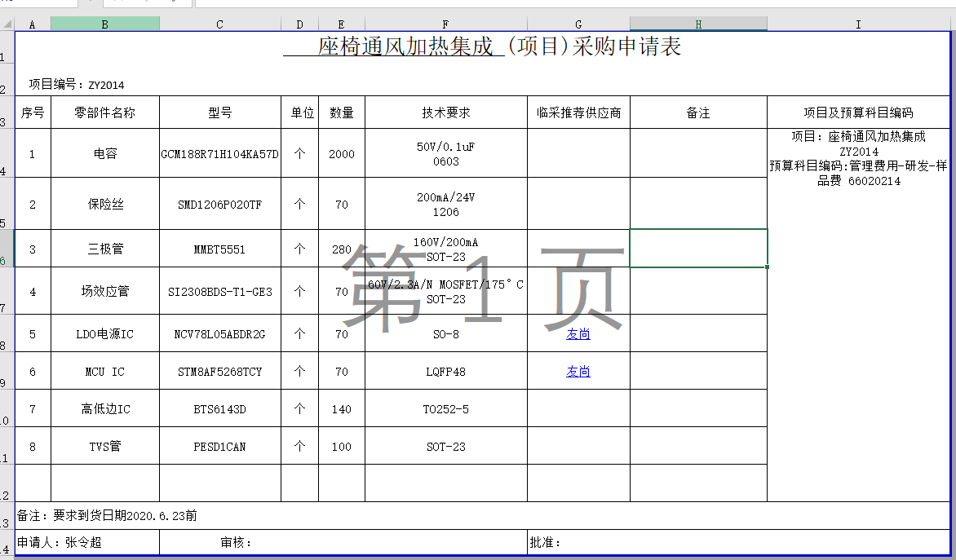
Task: Click the 备注 header cell
Action: click(x=698, y=112)
